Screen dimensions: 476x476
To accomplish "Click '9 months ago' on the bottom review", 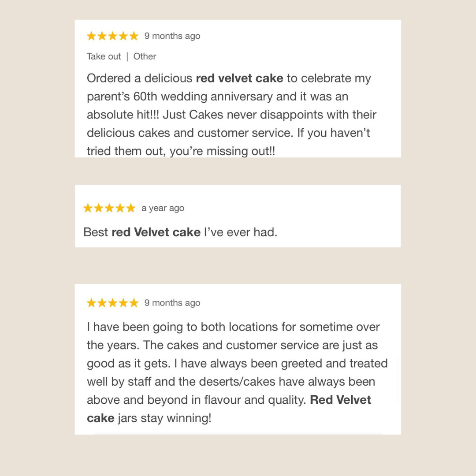I will coord(172,303).
